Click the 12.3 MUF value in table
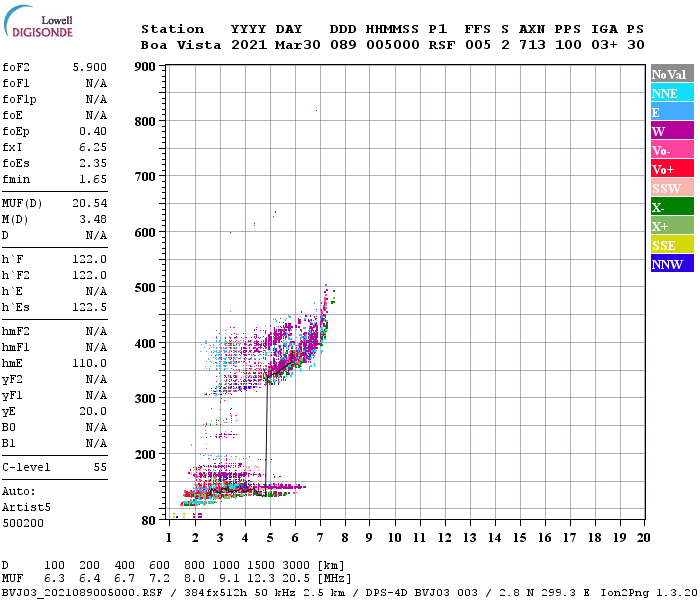The image size is (700, 600). [261, 579]
